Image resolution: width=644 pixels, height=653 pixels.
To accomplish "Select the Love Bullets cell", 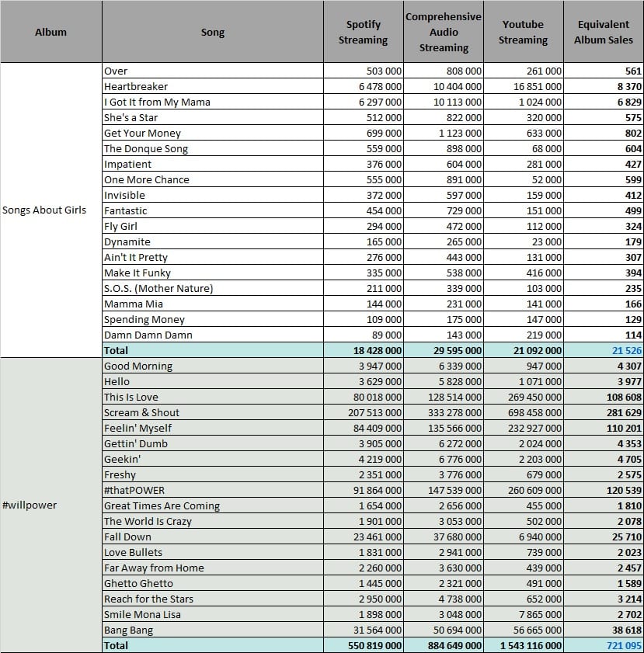I will point(212,552).
